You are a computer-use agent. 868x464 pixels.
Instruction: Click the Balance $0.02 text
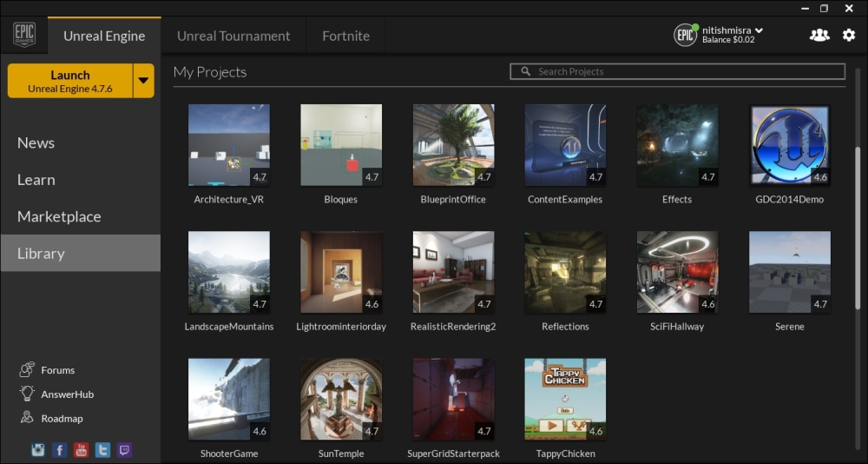point(728,40)
